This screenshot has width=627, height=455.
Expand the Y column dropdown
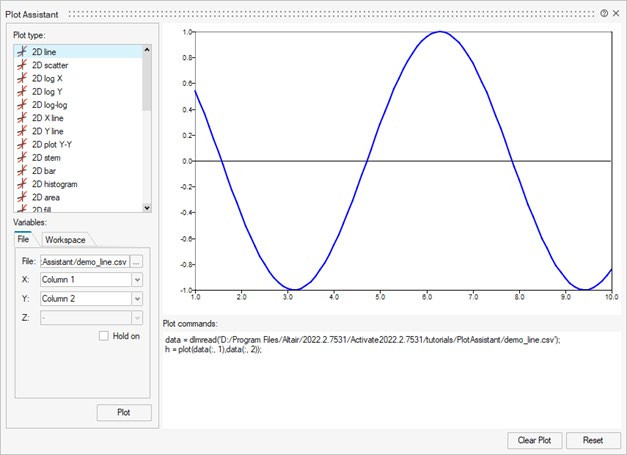point(137,298)
